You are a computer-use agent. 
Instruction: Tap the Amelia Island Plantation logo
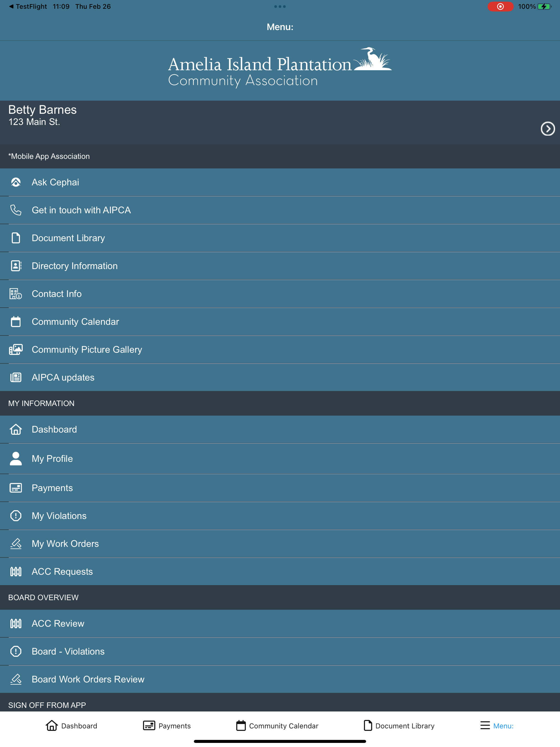[x=280, y=67]
